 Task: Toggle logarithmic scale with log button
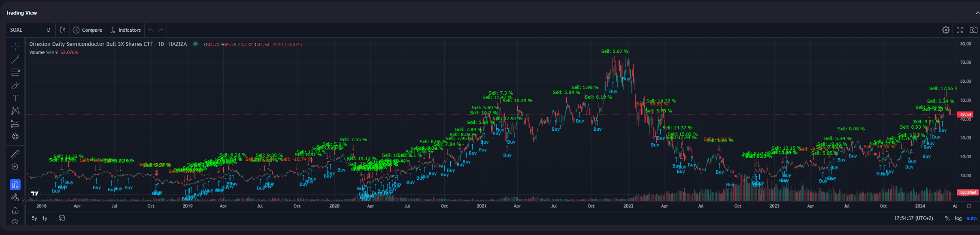(x=958, y=218)
